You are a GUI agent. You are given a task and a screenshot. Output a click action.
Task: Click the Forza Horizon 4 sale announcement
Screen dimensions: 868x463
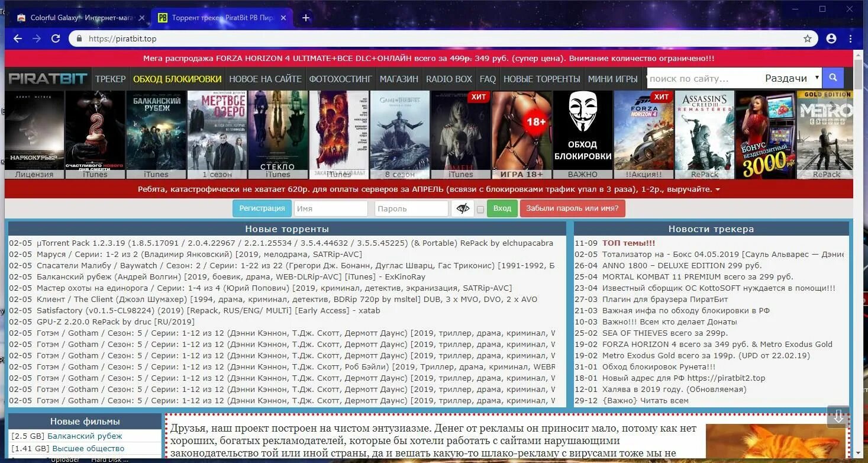click(429, 59)
